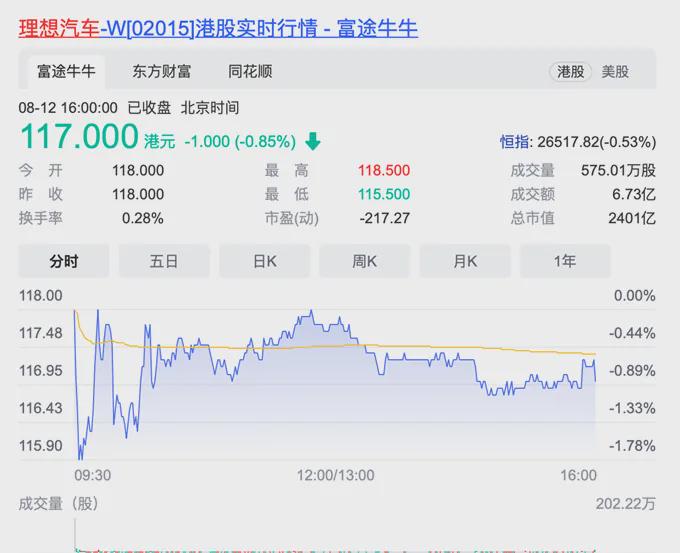Select the 东方财富 data source tab
Viewport: 680px width, 553px height.
(x=161, y=72)
